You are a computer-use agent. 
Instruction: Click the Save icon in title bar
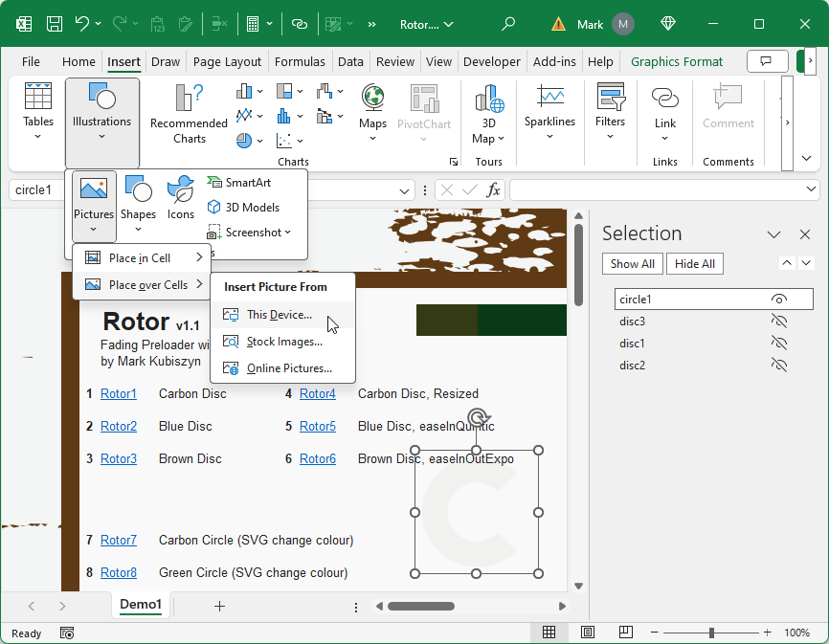tap(55, 24)
